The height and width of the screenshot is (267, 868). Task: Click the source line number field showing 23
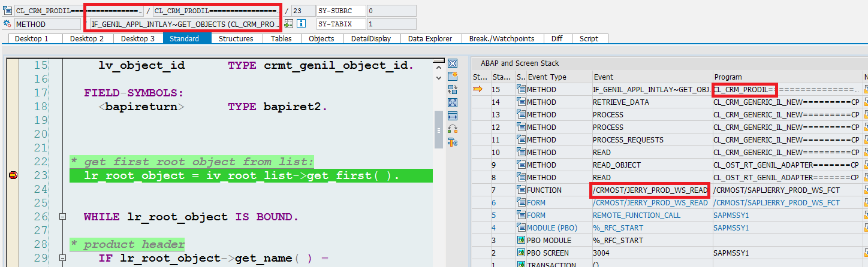coord(303,11)
